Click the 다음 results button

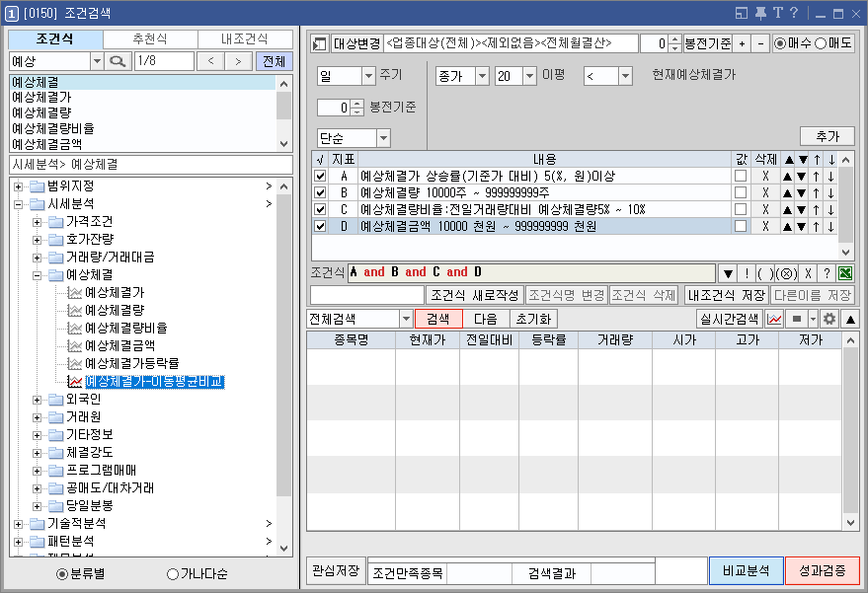point(486,319)
